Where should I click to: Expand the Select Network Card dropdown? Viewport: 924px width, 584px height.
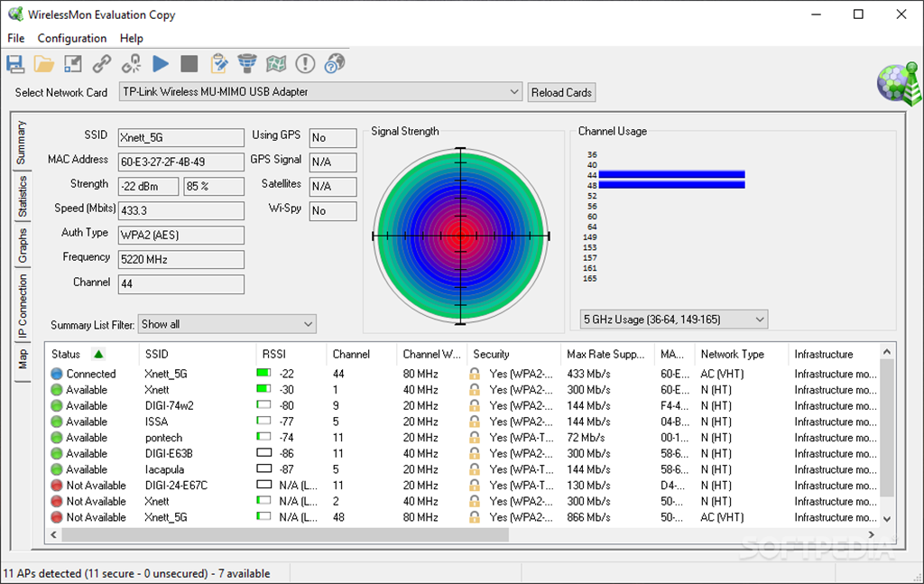[513, 92]
